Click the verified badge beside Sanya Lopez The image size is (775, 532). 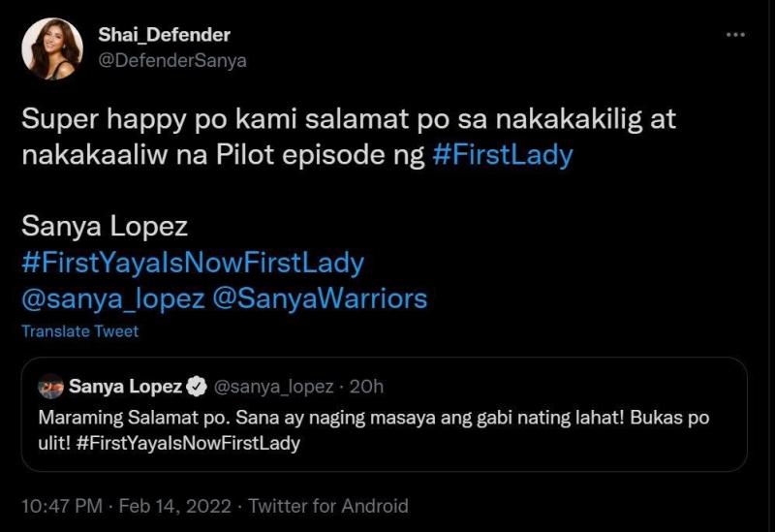tap(197, 387)
